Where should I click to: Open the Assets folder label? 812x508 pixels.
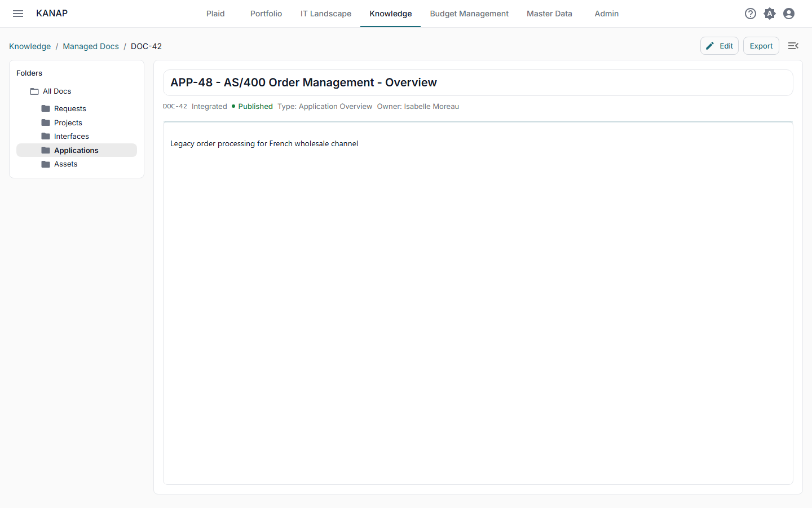click(x=65, y=164)
